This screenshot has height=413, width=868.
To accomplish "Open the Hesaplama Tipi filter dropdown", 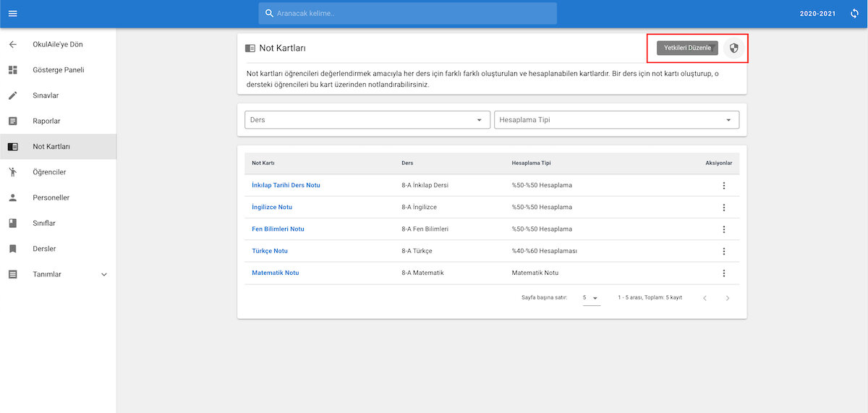I will pos(616,120).
